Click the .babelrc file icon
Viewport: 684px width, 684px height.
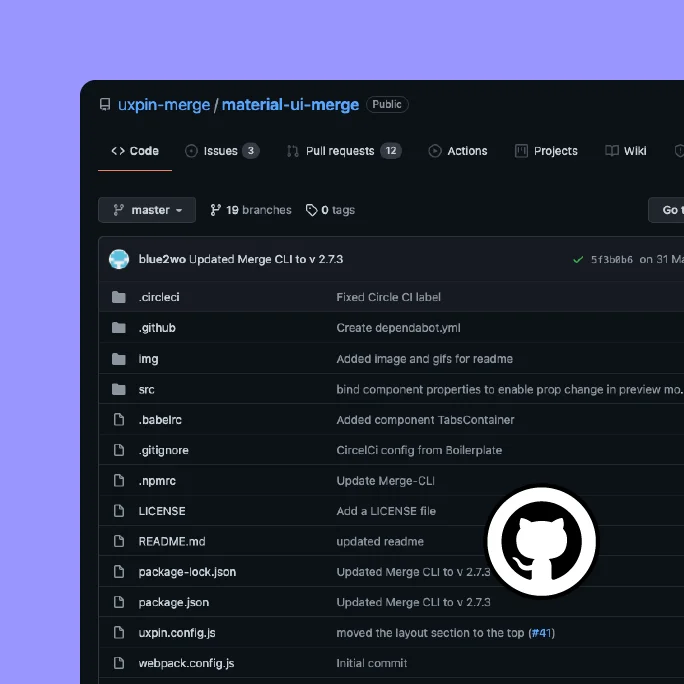coord(119,420)
